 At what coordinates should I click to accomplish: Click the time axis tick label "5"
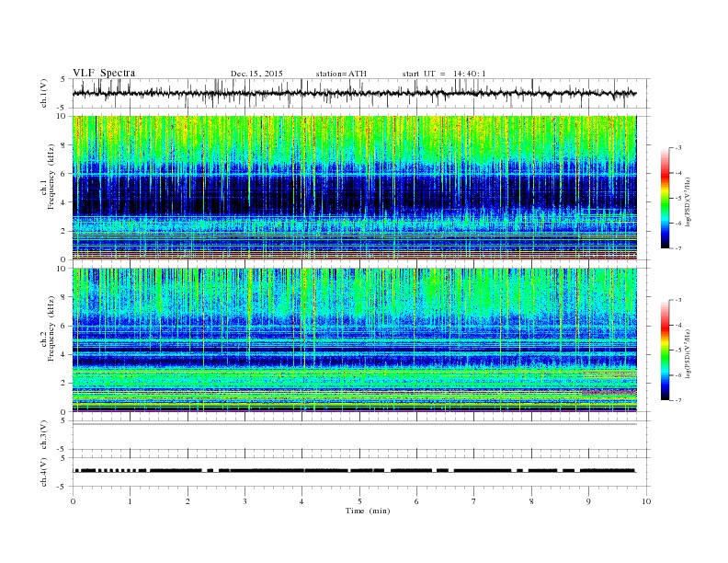click(x=359, y=501)
